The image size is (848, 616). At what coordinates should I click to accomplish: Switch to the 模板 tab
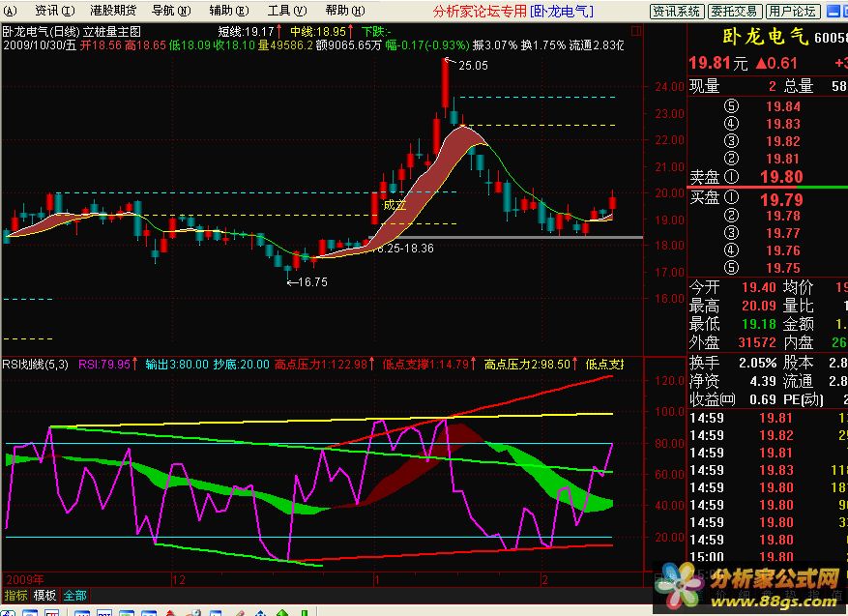(x=44, y=596)
